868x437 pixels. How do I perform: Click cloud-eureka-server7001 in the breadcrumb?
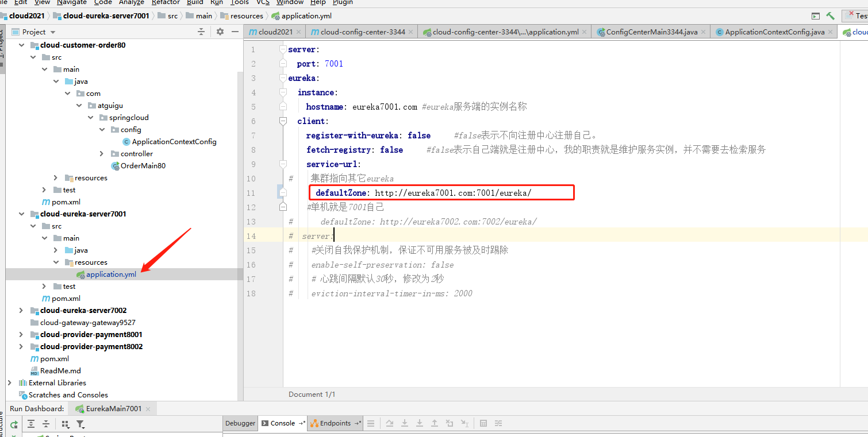(101, 16)
